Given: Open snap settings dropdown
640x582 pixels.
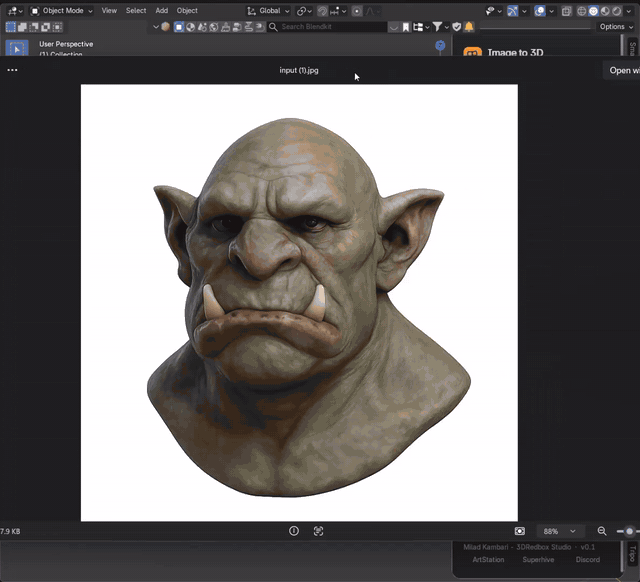Looking at the screenshot, I should (x=338, y=11).
